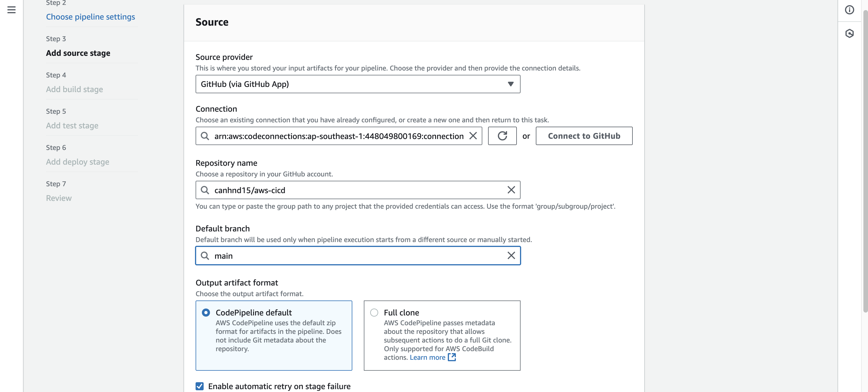The image size is (868, 392).
Task: Click the hexagon icon in the right sidebar
Action: pos(849,33)
